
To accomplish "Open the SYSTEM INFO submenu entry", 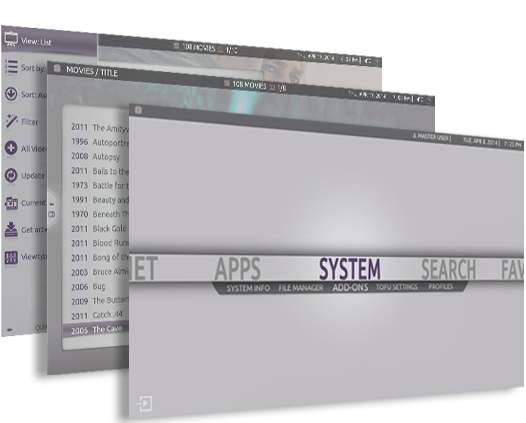I will [x=248, y=288].
